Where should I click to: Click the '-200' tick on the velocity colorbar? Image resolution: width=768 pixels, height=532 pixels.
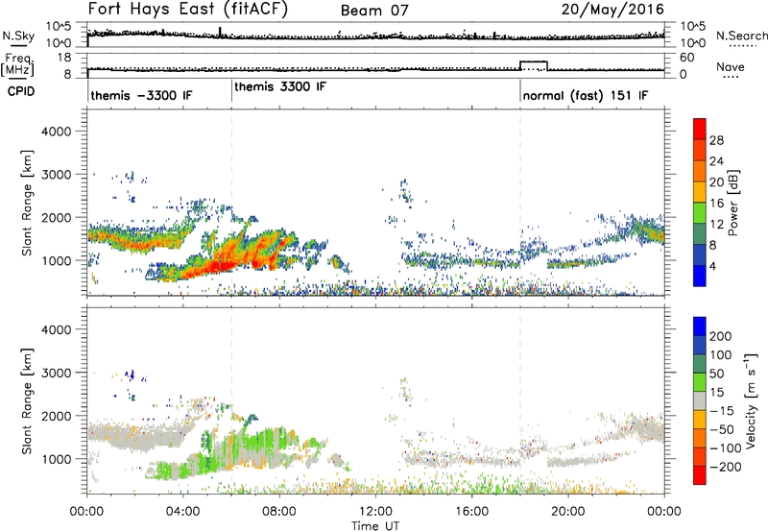[x=726, y=467]
